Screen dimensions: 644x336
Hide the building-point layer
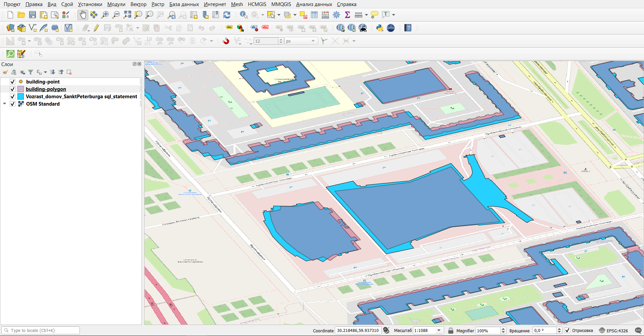pyautogui.click(x=13, y=82)
